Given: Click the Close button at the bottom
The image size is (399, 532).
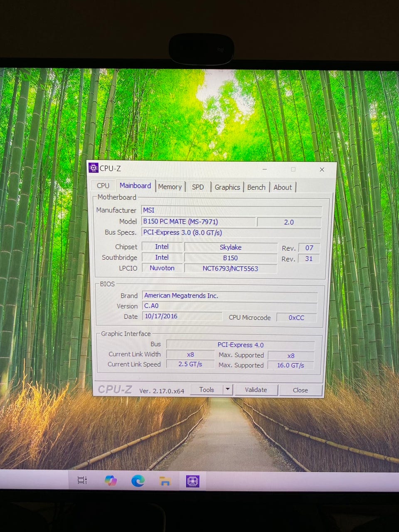Looking at the screenshot, I should click(300, 390).
